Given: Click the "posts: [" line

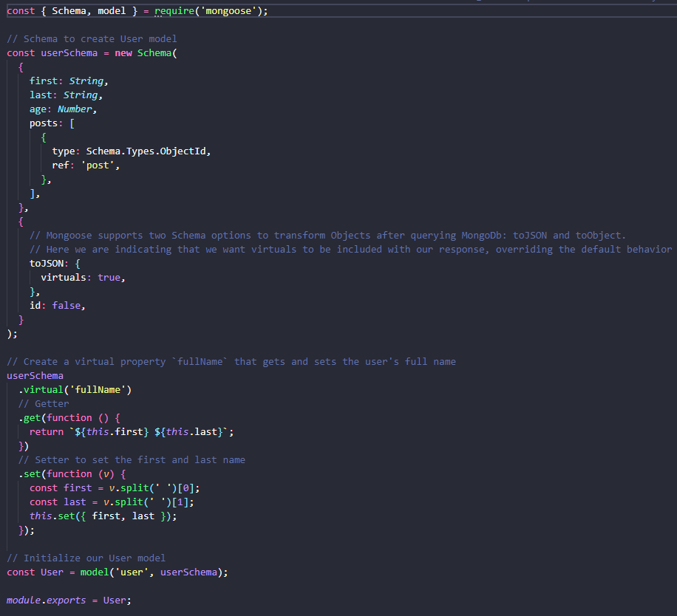Looking at the screenshot, I should pos(52,123).
